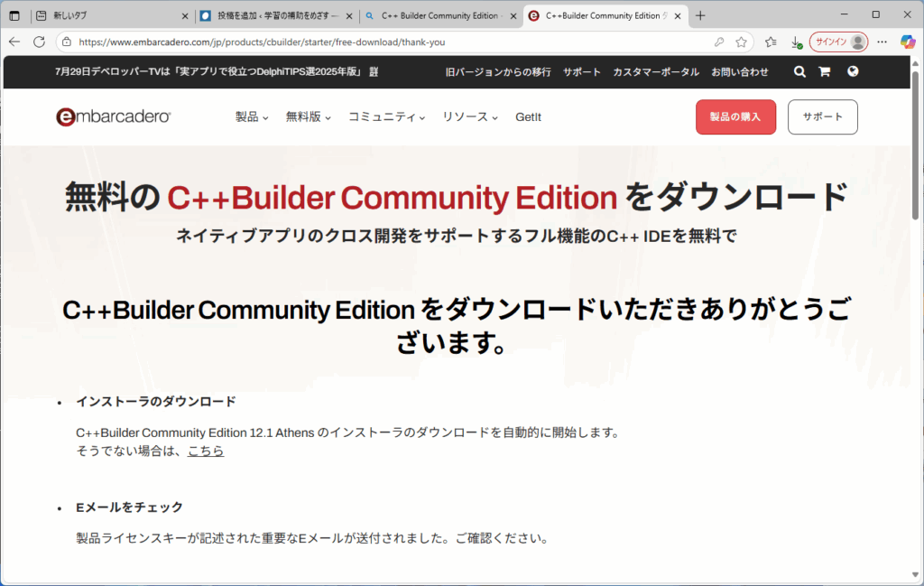924x586 pixels.
Task: Open the favorites list icon
Action: click(771, 42)
